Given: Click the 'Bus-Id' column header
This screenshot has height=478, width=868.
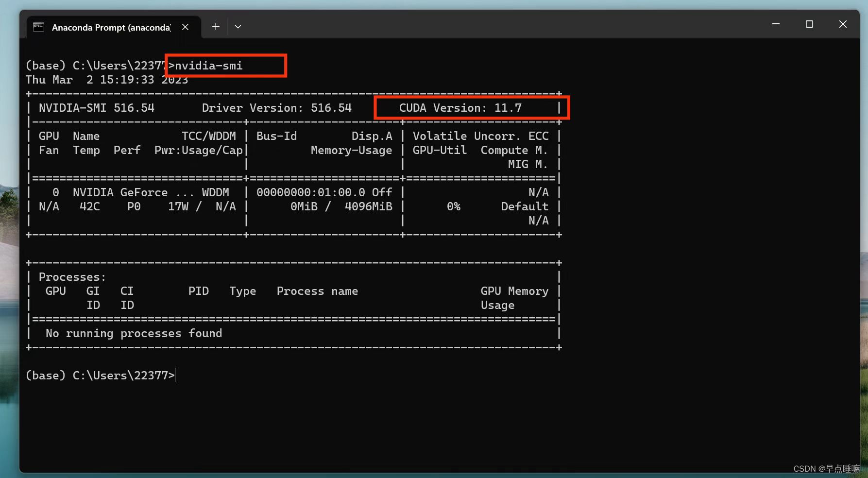Looking at the screenshot, I should tap(277, 136).
